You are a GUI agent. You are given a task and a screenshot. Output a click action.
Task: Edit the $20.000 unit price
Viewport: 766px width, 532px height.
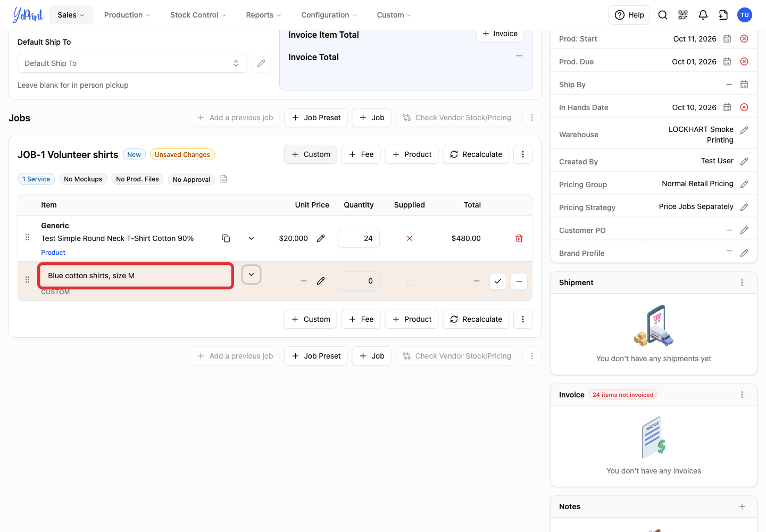(x=321, y=238)
